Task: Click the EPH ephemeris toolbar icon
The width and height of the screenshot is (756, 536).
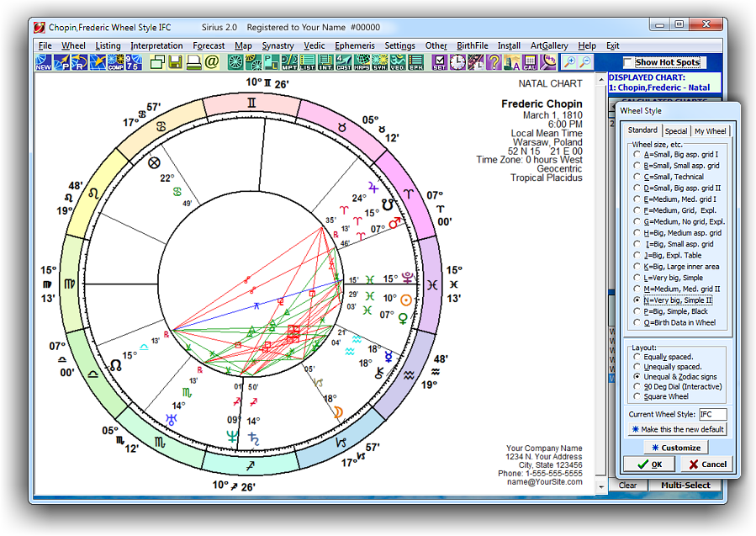Action: point(415,62)
